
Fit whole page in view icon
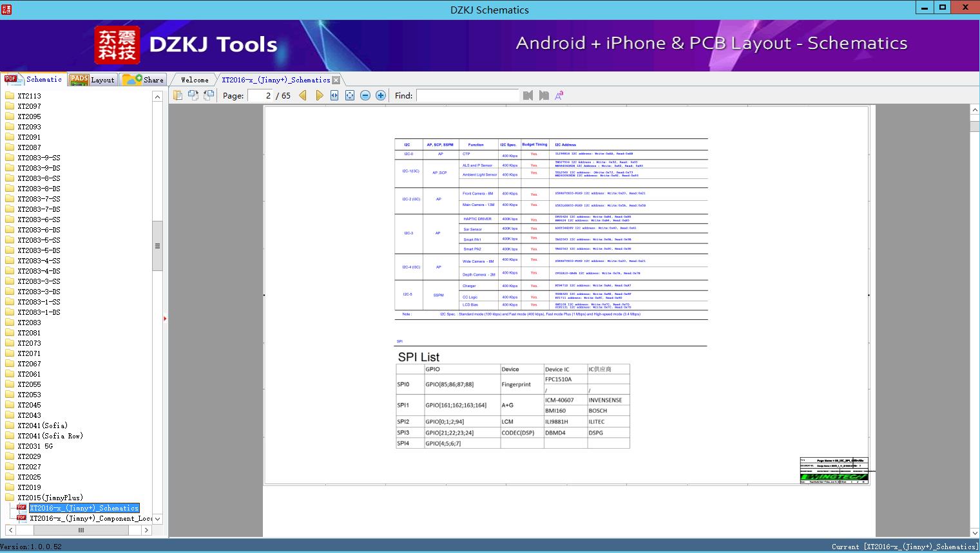coord(350,95)
